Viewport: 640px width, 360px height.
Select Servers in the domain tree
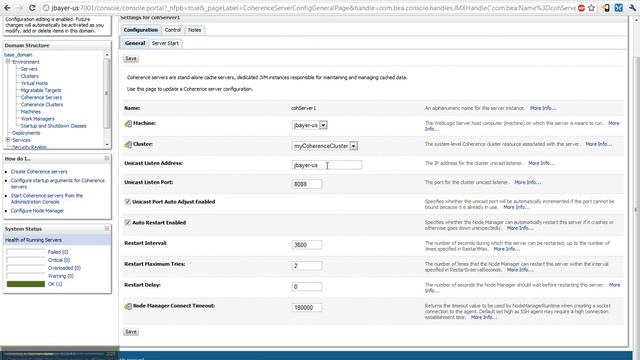pos(29,69)
